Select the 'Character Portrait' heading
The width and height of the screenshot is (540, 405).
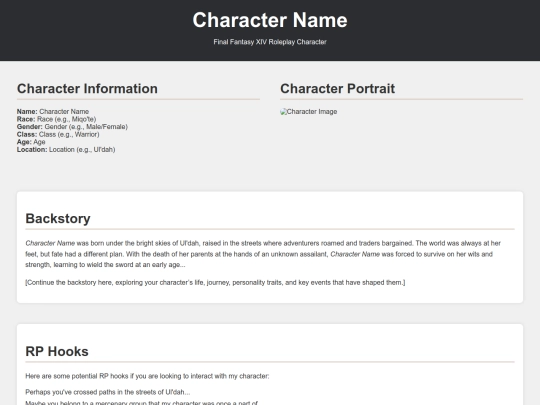coord(338,89)
